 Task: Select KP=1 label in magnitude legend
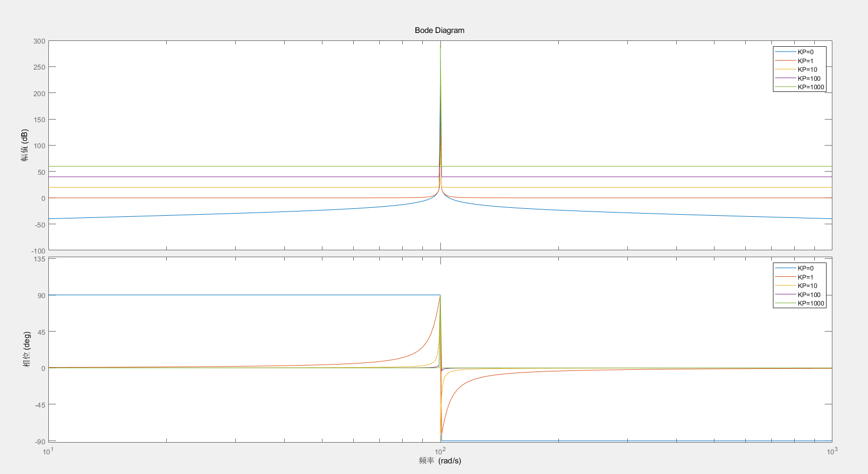tap(805, 61)
